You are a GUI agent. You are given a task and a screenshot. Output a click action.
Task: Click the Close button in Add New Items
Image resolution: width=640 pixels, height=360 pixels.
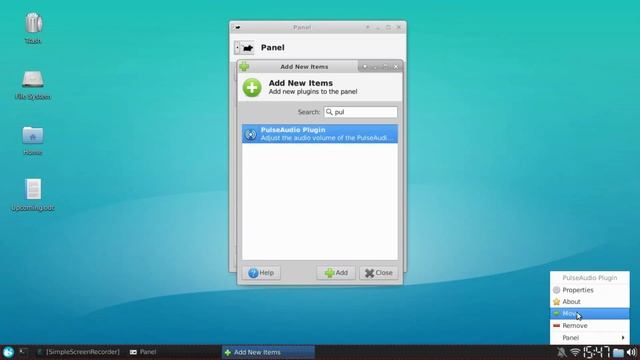[378, 273]
